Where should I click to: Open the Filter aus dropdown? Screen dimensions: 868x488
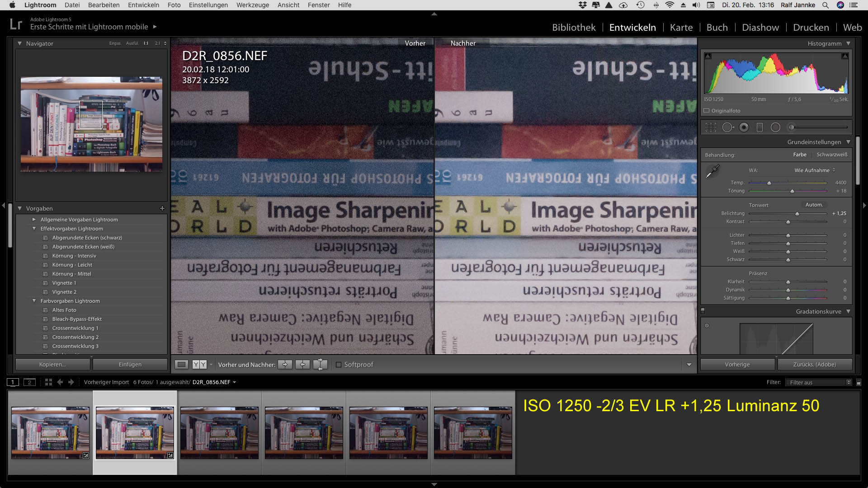(x=818, y=382)
